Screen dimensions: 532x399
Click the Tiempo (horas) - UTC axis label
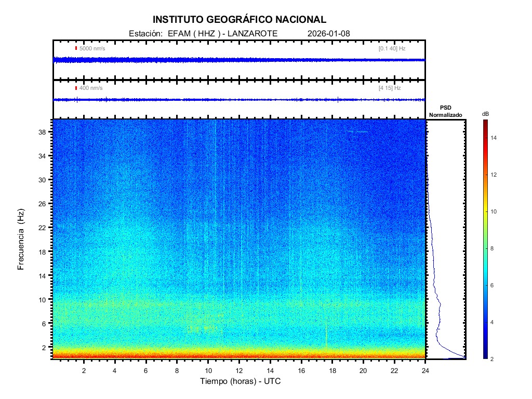click(241, 381)
